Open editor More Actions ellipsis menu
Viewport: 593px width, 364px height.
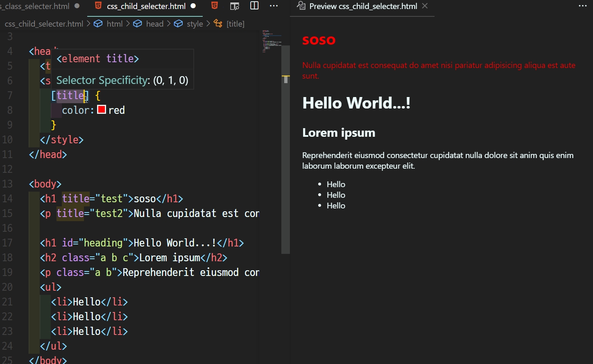click(x=274, y=6)
